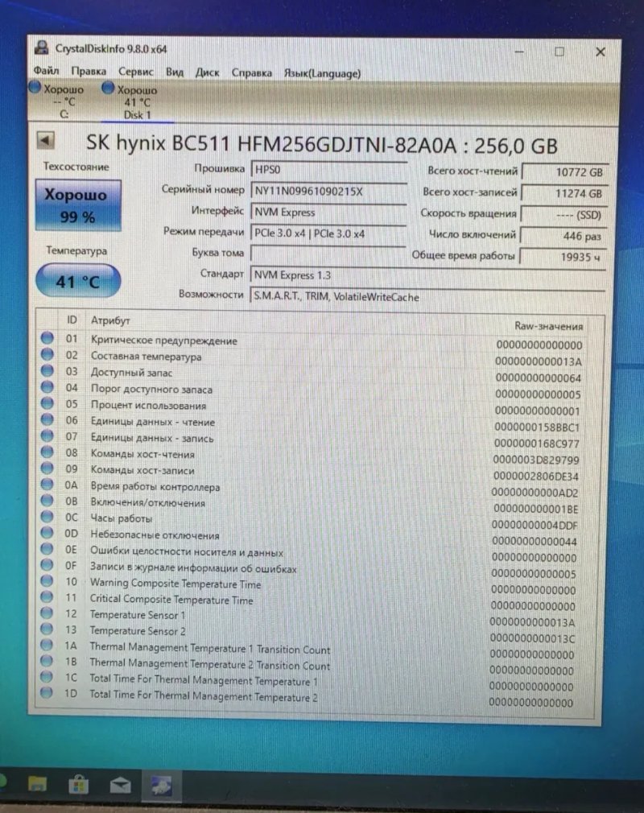Maximize the CrystalDiskInfo window
This screenshot has width=644, height=813.
559,52
